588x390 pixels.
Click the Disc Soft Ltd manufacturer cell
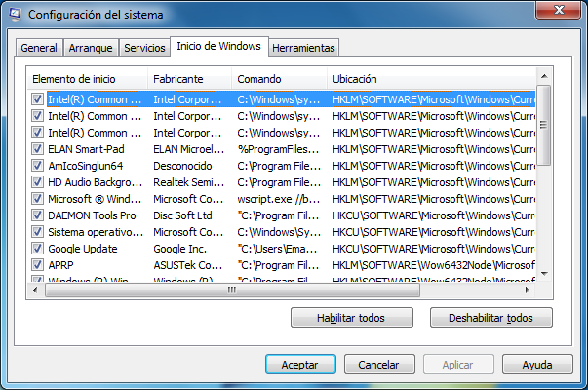[x=182, y=215]
